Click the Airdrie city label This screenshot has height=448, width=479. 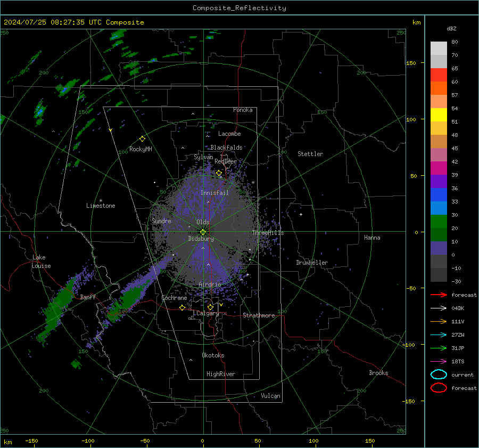(x=210, y=284)
